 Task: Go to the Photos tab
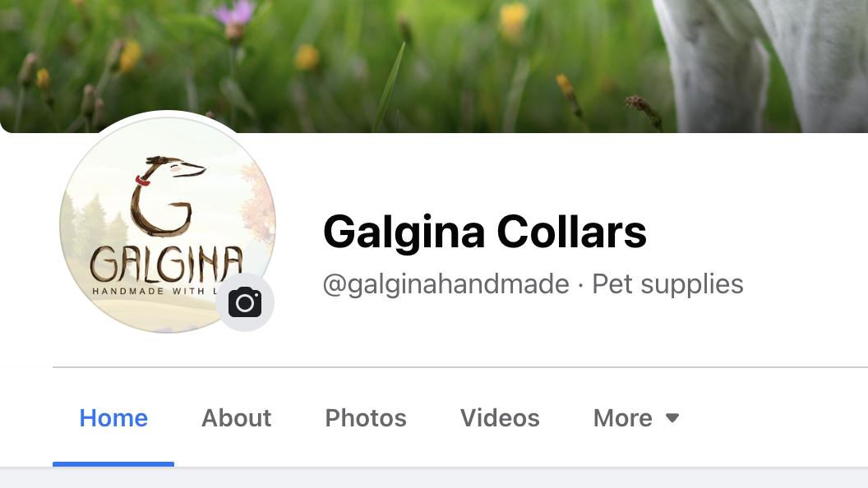(x=366, y=418)
